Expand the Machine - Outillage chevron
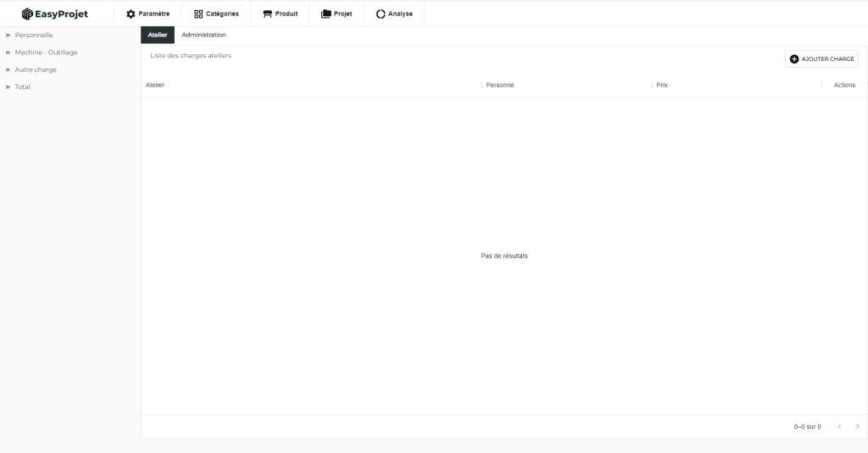The height and width of the screenshot is (453, 868). pos(8,52)
